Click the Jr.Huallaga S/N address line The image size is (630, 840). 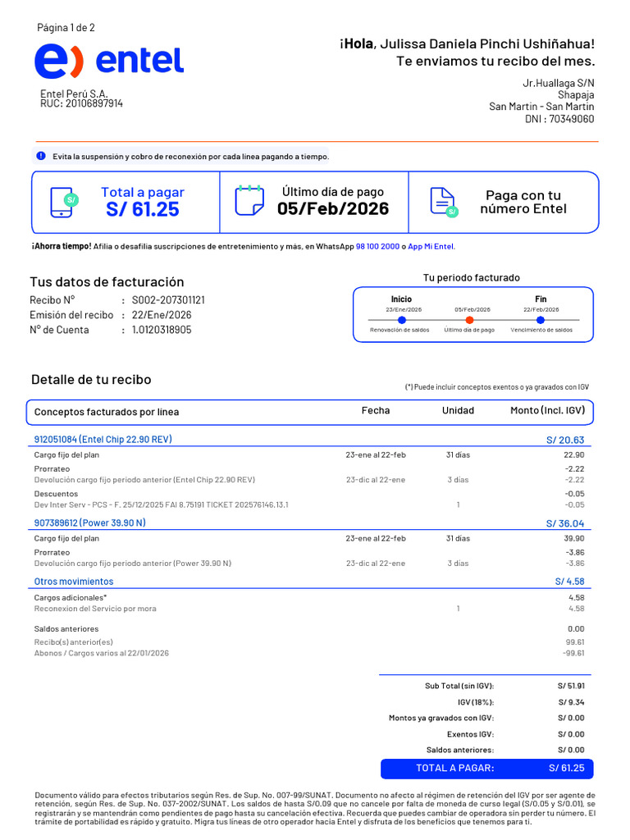pyautogui.click(x=558, y=83)
